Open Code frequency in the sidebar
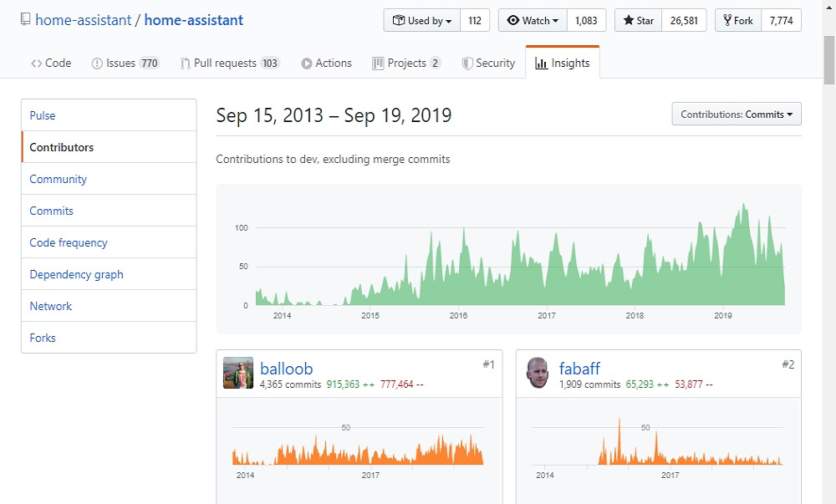This screenshot has width=836, height=504. point(109,242)
